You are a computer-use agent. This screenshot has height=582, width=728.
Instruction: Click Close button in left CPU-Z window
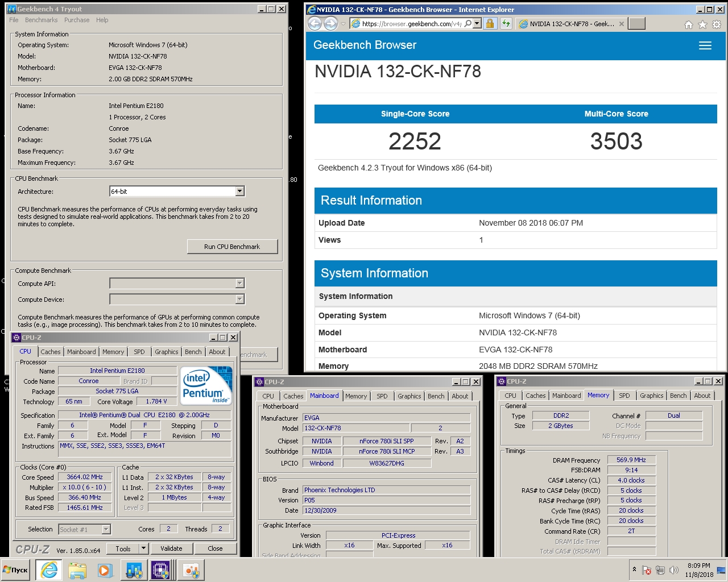[215, 548]
